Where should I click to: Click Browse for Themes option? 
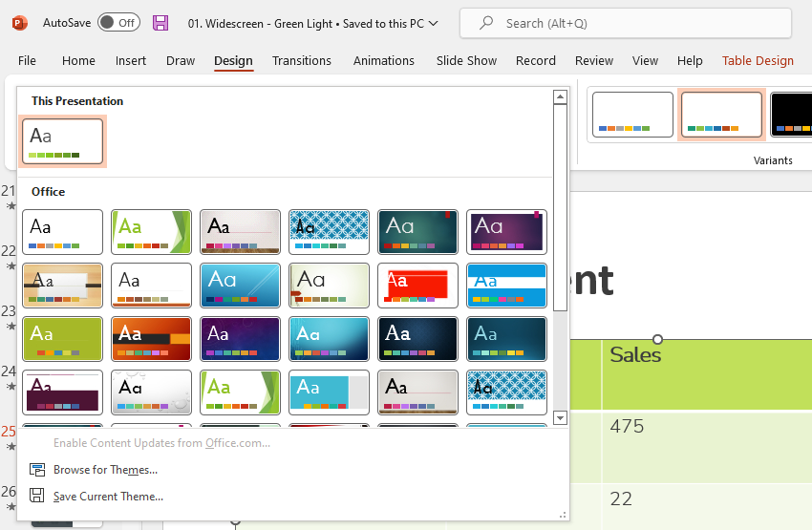[105, 470]
